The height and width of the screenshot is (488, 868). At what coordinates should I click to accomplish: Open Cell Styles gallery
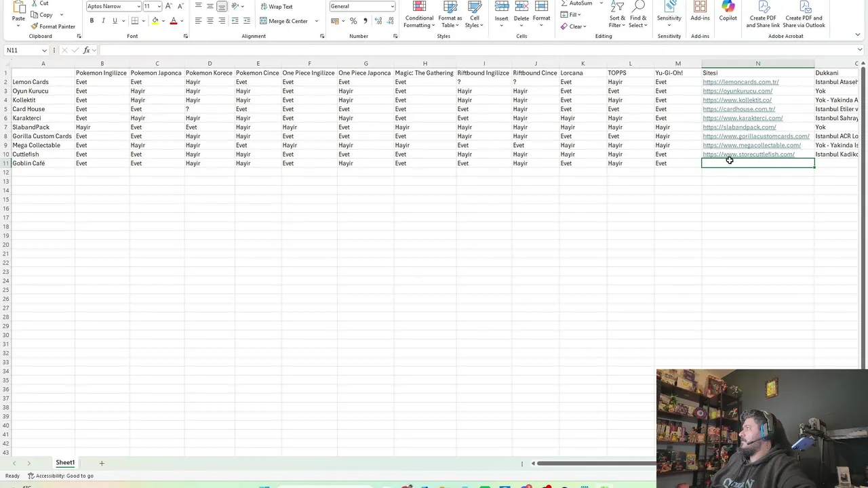(474, 15)
